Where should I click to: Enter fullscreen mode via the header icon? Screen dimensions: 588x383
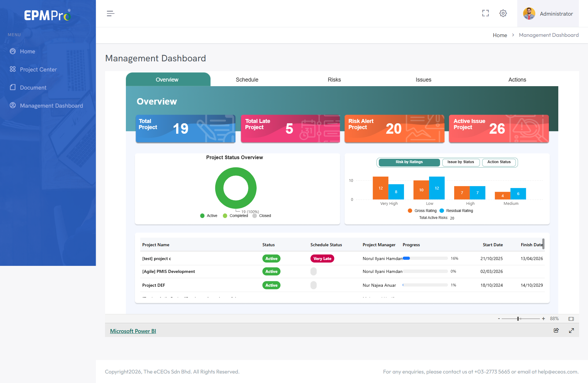pos(485,13)
